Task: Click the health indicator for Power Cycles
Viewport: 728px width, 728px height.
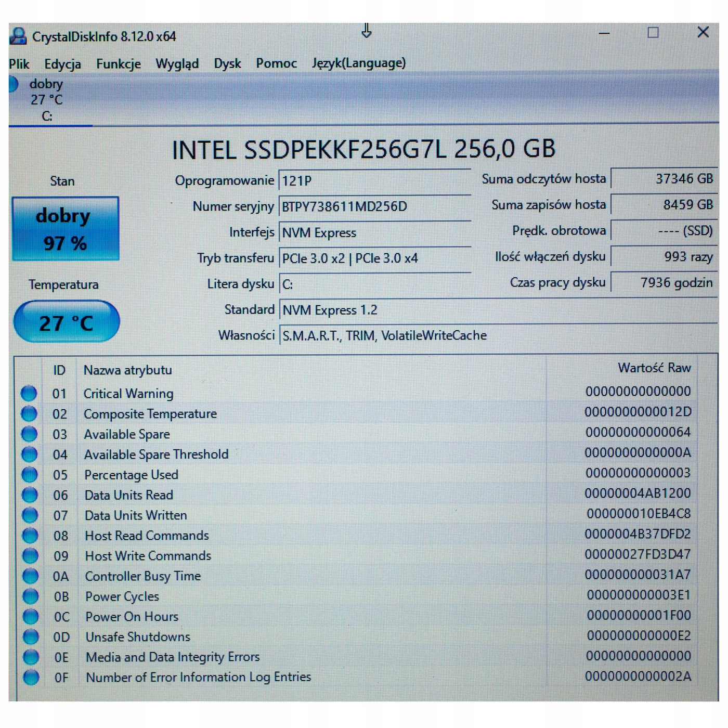Action: [29, 596]
